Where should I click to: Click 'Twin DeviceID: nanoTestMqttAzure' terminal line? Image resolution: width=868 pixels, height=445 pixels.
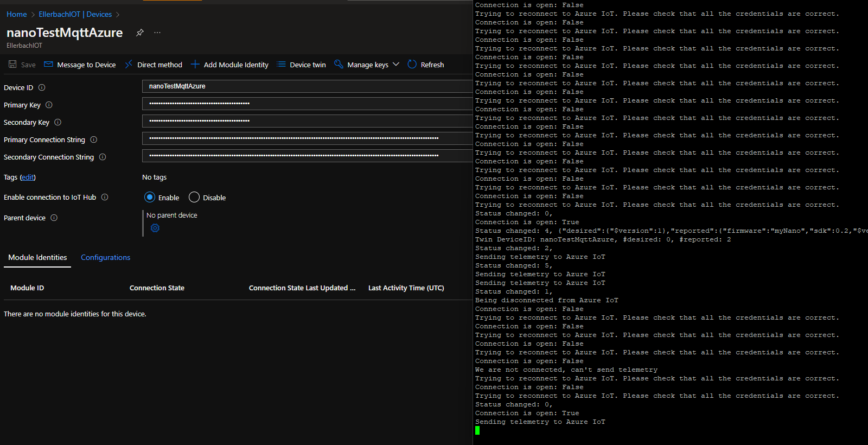(603, 239)
